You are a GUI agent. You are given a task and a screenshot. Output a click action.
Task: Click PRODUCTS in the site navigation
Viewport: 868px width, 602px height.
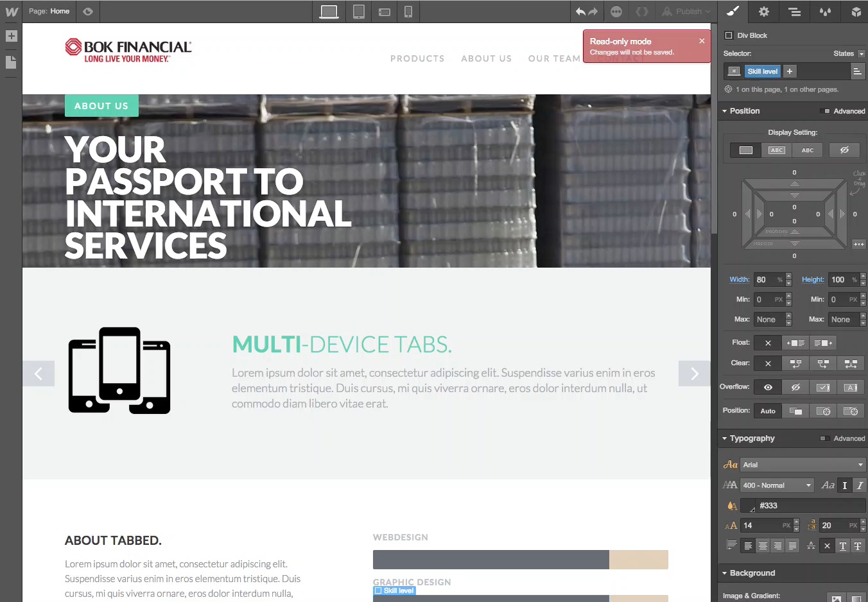click(x=417, y=58)
